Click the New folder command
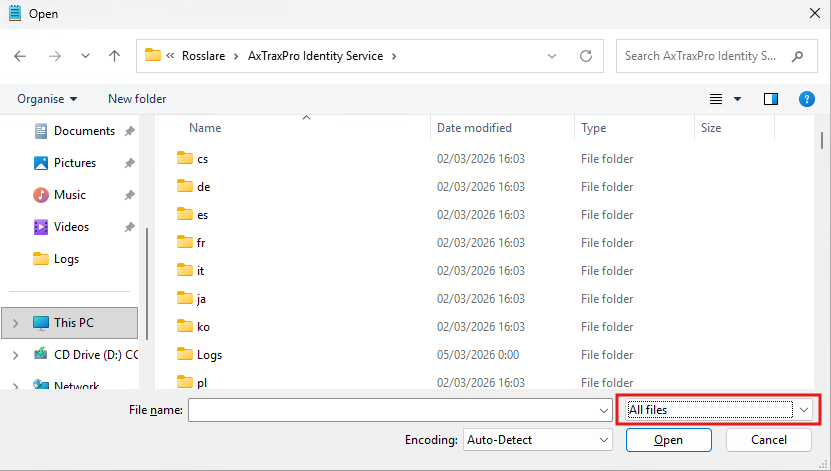831x471 pixels. click(x=137, y=99)
